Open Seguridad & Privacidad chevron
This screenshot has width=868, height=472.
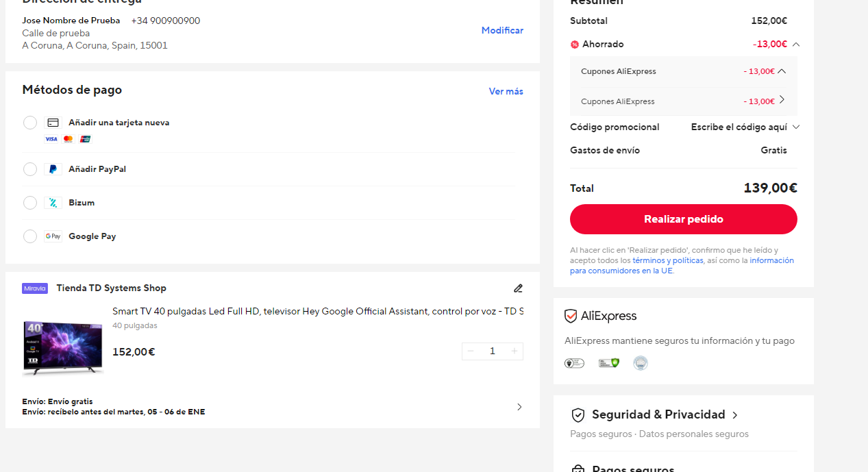[735, 415]
